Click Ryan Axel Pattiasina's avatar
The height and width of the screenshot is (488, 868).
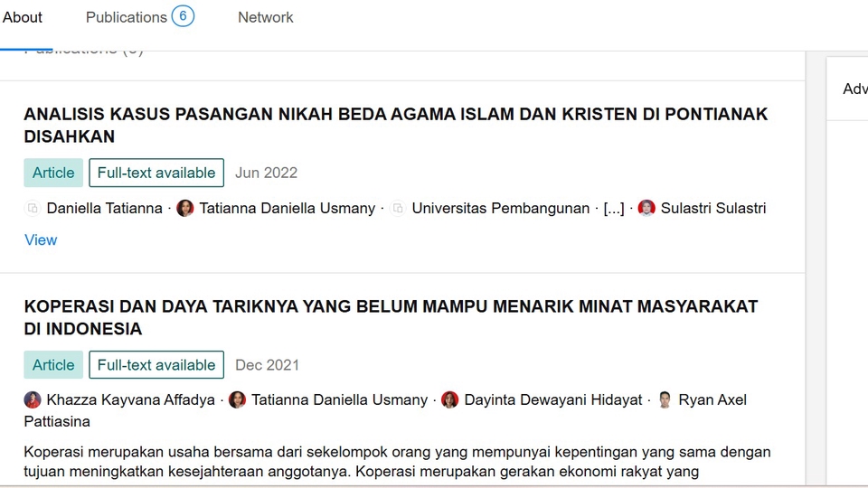point(665,399)
